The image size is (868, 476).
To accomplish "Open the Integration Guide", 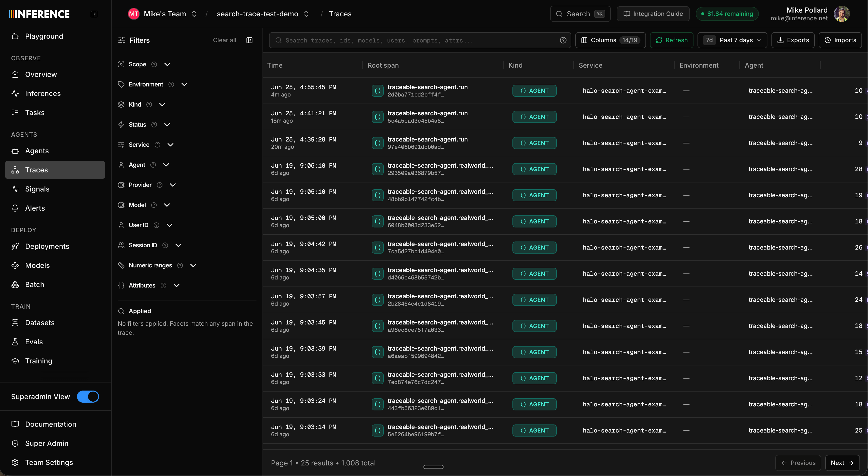I will click(x=653, y=14).
